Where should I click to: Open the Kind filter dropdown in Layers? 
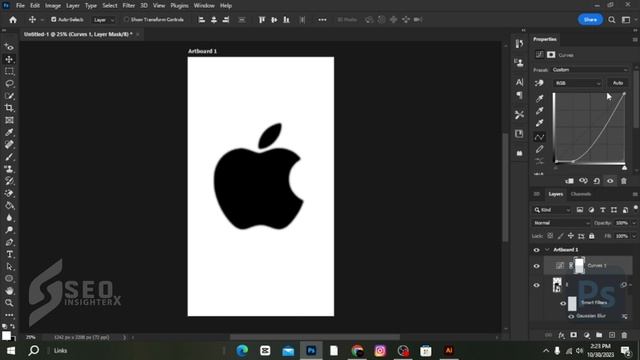[552, 210]
